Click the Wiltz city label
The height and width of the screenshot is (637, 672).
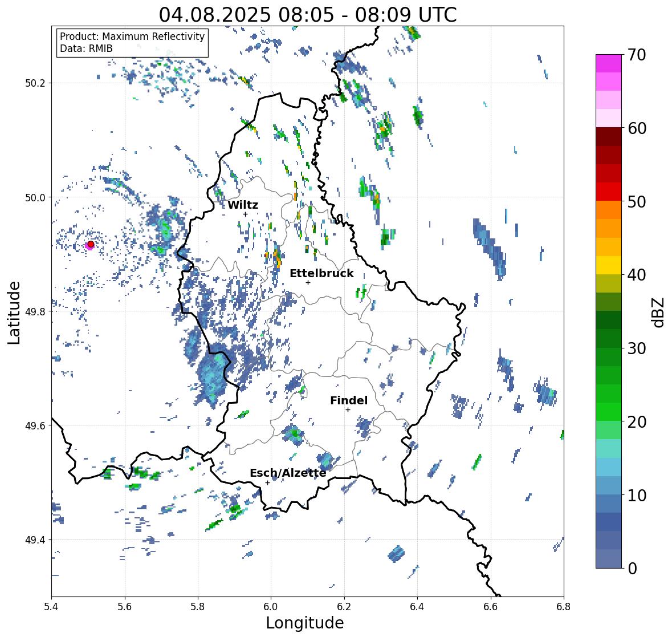tap(243, 205)
